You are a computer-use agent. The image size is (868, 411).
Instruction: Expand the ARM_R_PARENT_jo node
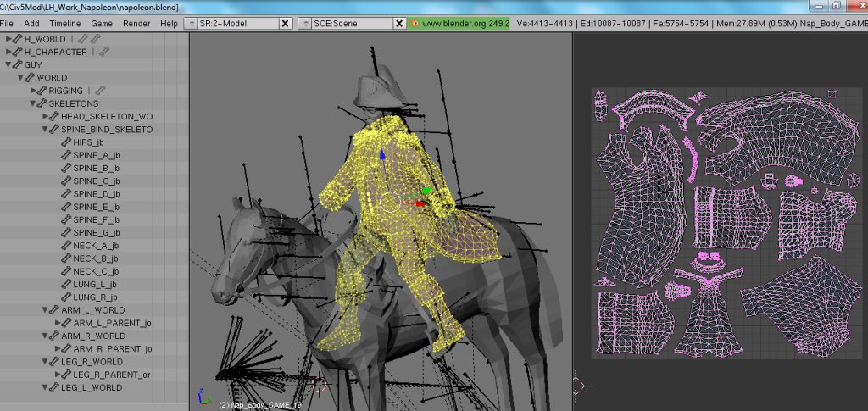point(58,349)
